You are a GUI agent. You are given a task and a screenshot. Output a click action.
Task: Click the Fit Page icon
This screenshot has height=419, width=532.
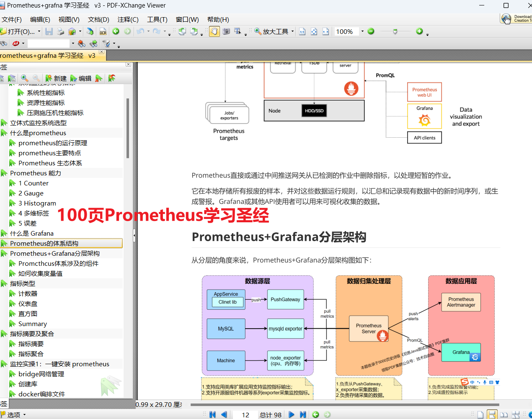(x=314, y=31)
